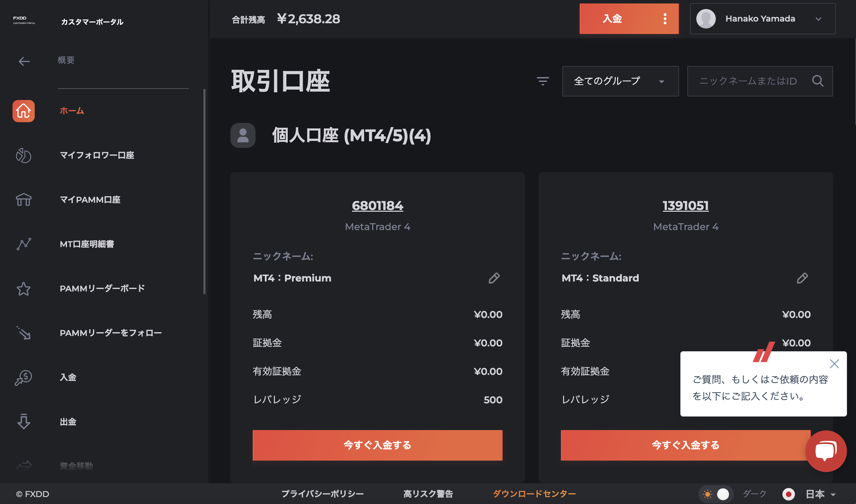Click the fund transfer arrows icon
This screenshot has width=856, height=504.
24,465
